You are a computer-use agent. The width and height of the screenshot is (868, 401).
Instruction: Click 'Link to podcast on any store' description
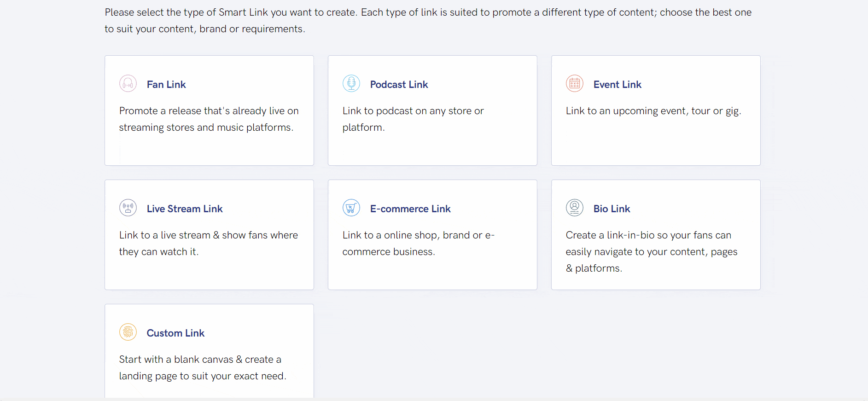(413, 119)
